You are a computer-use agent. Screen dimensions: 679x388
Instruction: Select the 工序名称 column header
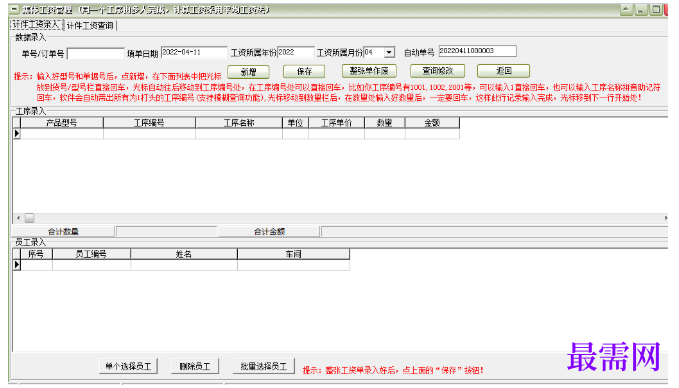[x=239, y=123]
